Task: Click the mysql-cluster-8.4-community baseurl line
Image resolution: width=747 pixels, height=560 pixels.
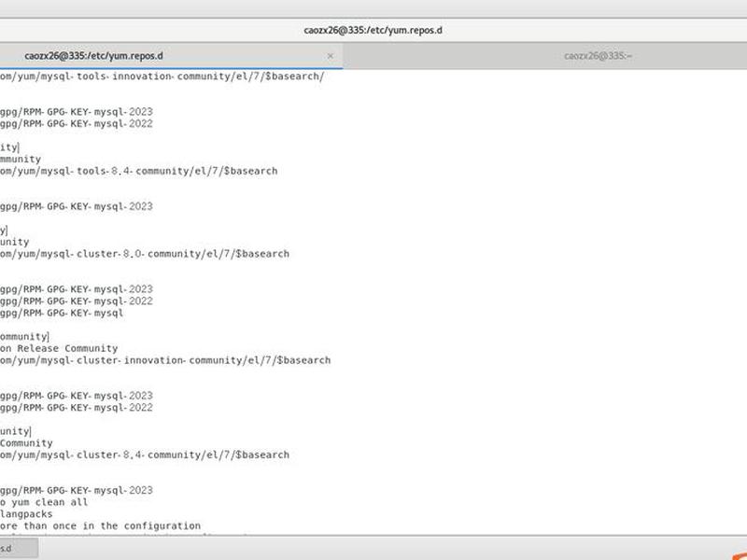Action: (145, 455)
